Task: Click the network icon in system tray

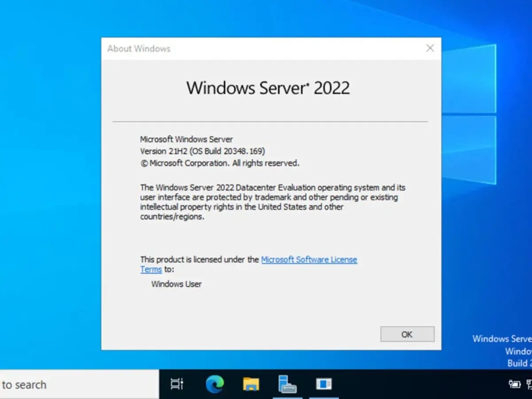Action: pos(529,384)
